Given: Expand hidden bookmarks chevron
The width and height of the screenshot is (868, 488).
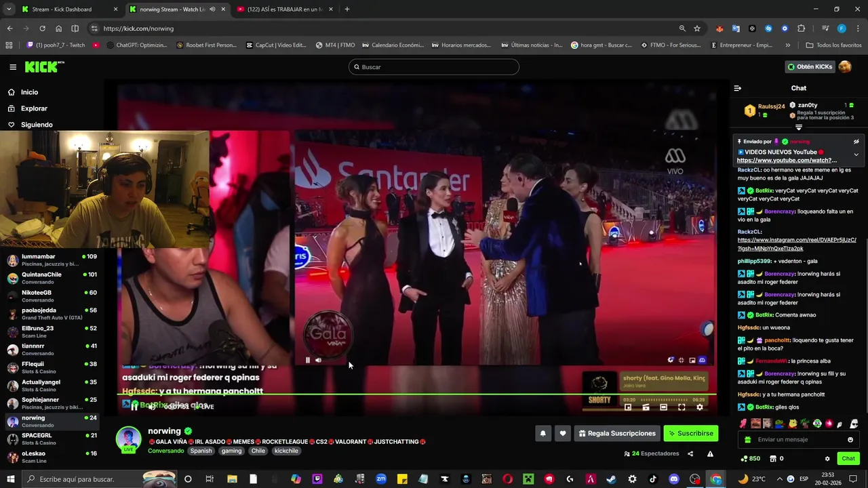Looking at the screenshot, I should click(x=787, y=45).
